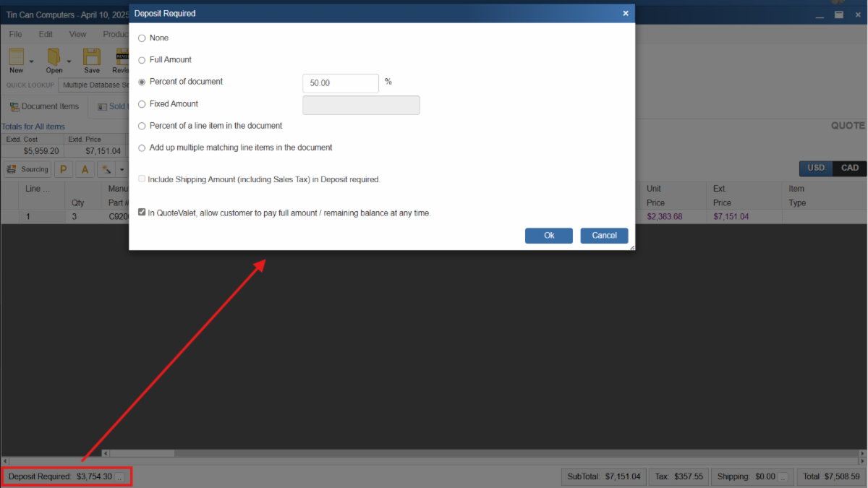Click the Open folder icon in main window
868x488 pixels.
[x=54, y=57]
